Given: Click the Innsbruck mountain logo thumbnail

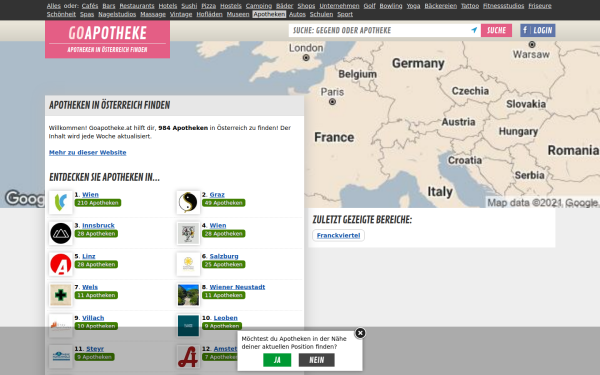Looking at the screenshot, I should [x=60, y=233].
